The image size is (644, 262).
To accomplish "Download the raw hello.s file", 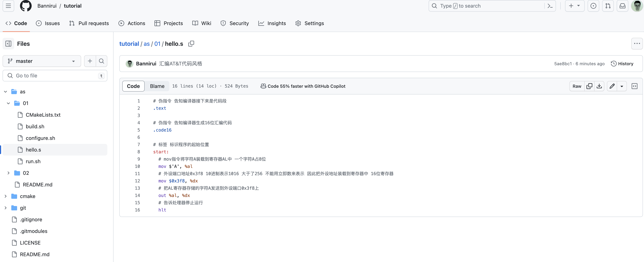I will [599, 86].
